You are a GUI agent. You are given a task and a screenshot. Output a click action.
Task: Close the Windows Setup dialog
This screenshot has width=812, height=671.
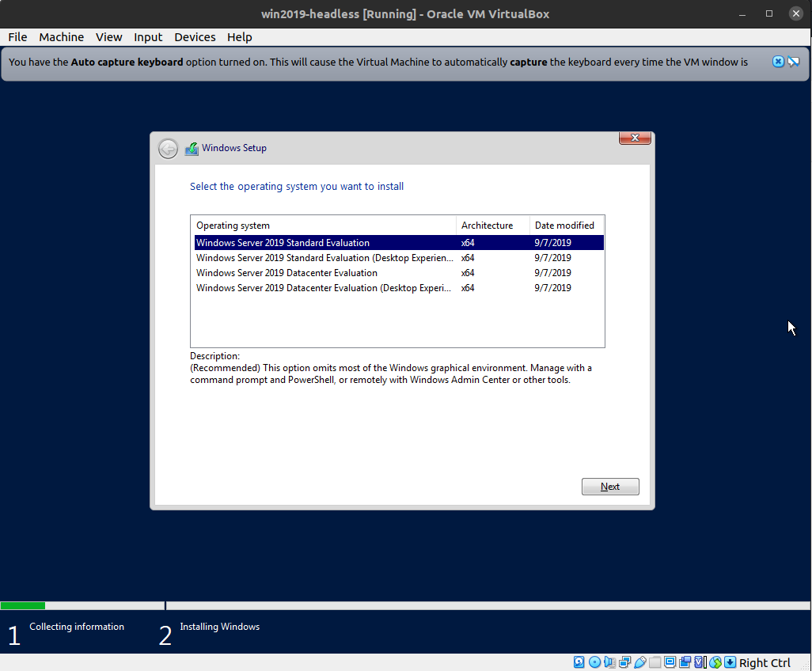635,138
